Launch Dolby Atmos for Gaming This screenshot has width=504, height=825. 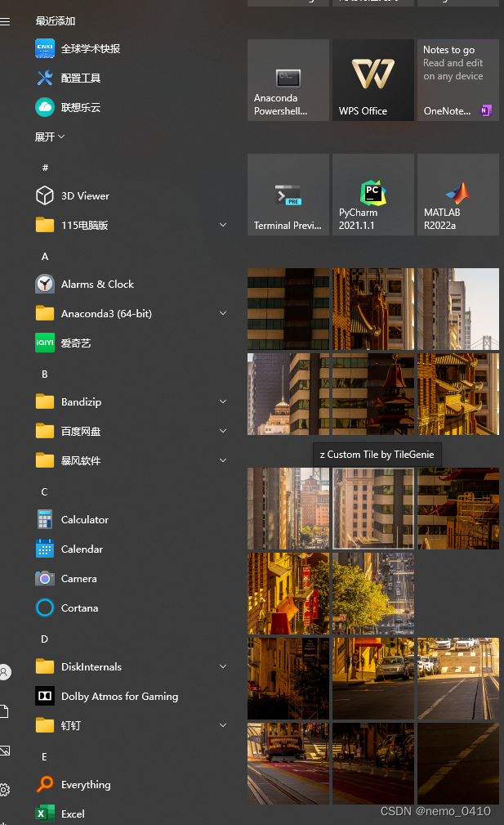click(x=118, y=697)
